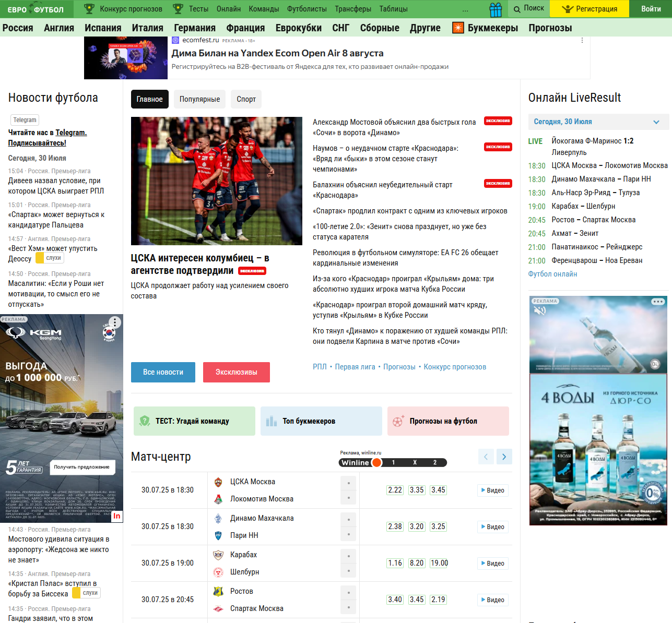Click the Войти login button

tap(651, 9)
